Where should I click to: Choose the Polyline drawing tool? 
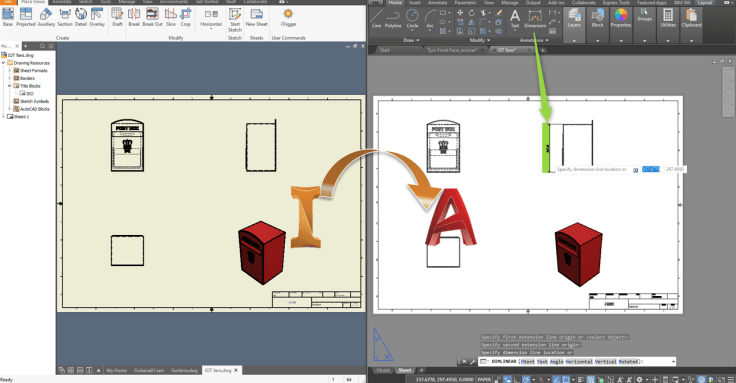click(x=393, y=19)
